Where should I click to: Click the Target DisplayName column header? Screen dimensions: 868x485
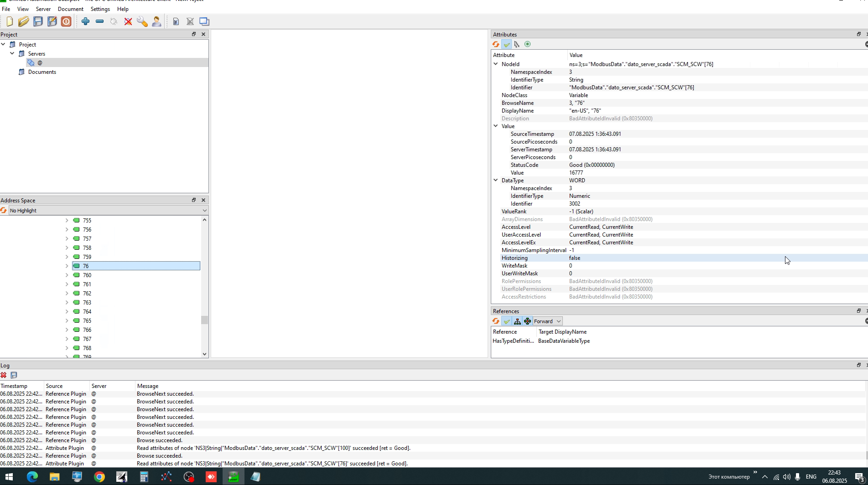[562, 332]
